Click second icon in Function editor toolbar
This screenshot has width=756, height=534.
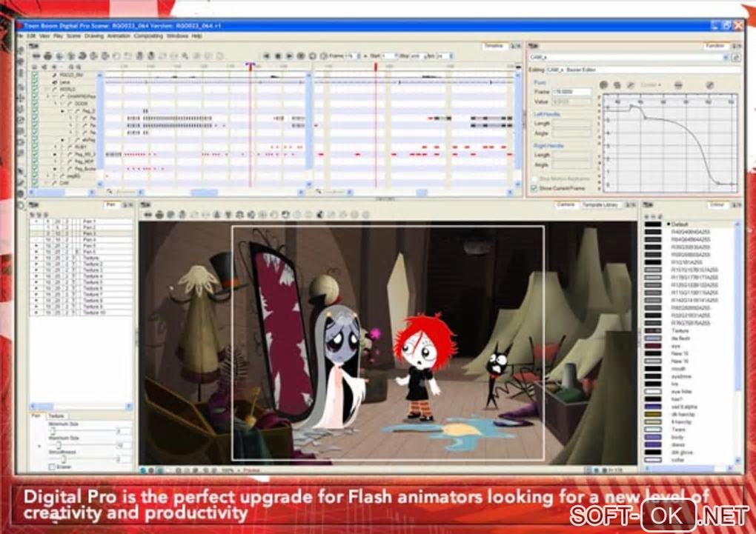point(617,85)
